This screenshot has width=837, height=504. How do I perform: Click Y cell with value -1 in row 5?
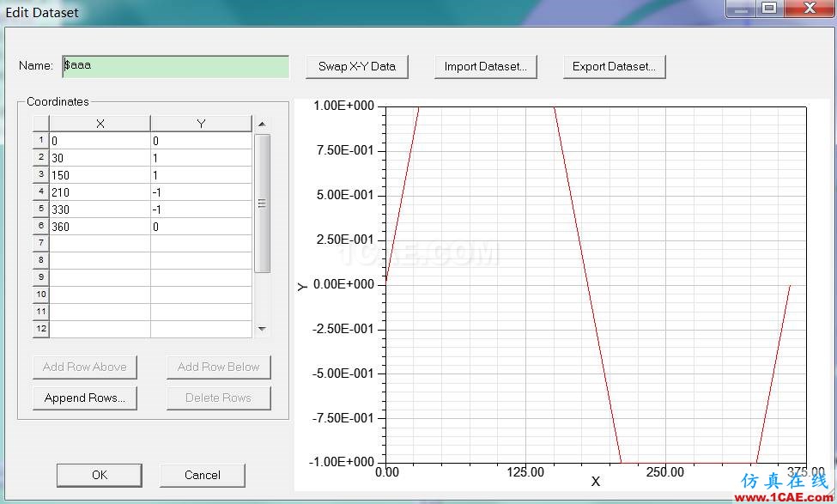pyautogui.click(x=201, y=209)
